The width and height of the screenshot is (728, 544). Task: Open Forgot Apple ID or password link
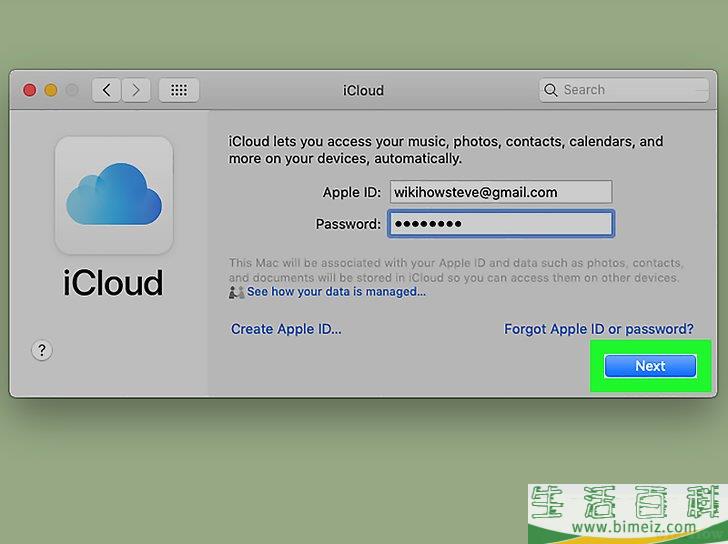tap(599, 329)
